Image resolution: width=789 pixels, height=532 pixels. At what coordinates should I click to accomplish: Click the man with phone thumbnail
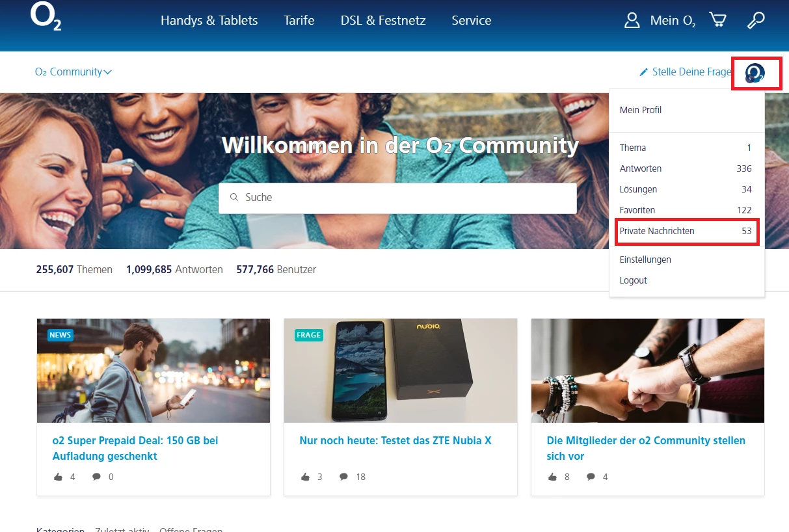pyautogui.click(x=154, y=371)
